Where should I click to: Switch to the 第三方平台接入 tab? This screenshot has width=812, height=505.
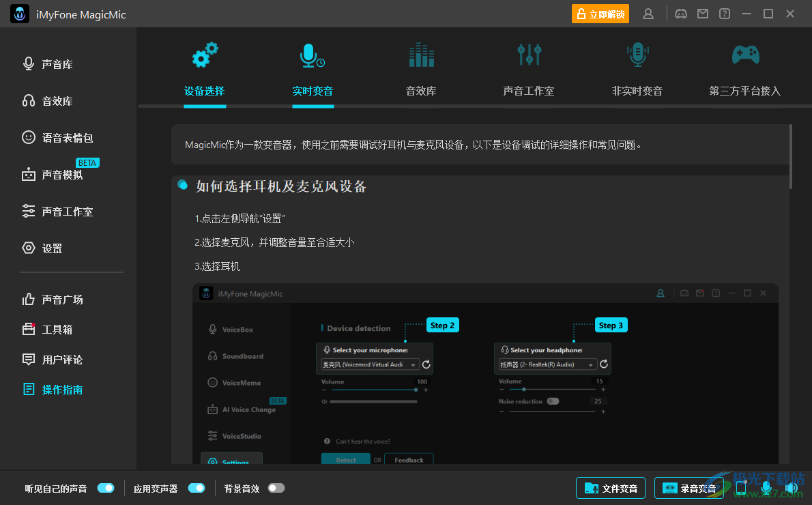pyautogui.click(x=744, y=70)
